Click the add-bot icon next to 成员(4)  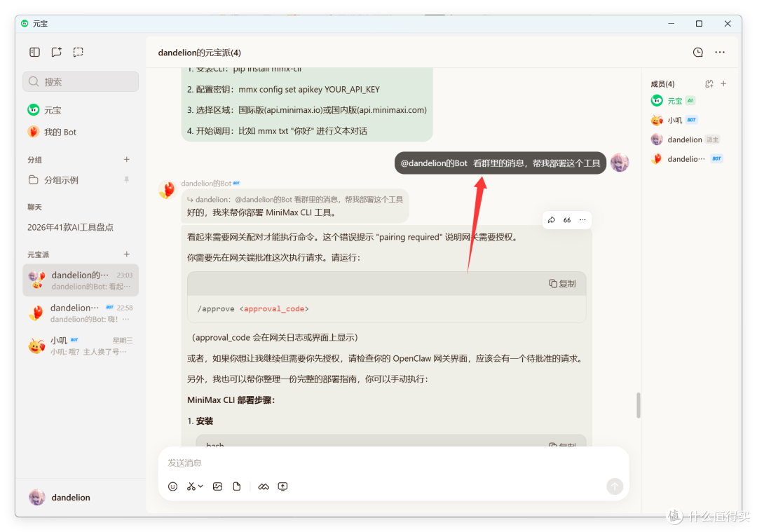[709, 84]
